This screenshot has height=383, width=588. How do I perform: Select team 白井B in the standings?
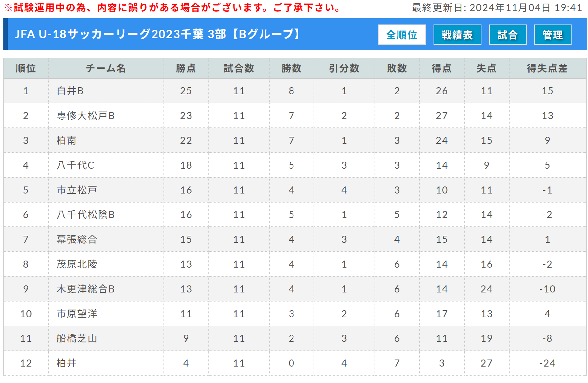70,91
